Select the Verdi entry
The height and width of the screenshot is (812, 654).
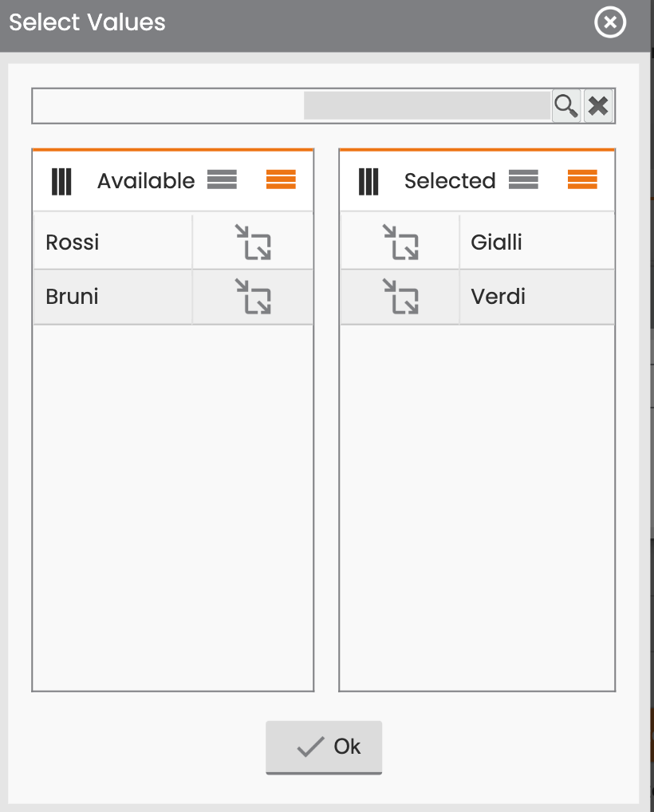coord(537,297)
